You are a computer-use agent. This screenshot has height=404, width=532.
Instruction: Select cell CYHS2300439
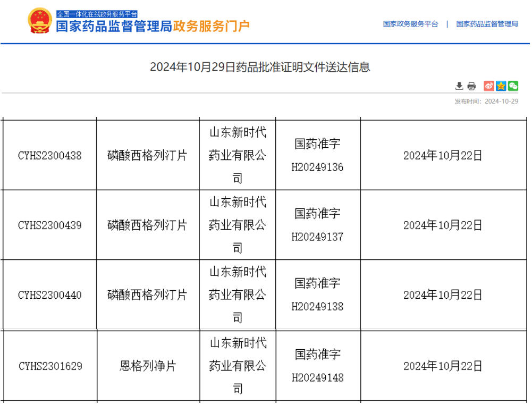coord(50,225)
